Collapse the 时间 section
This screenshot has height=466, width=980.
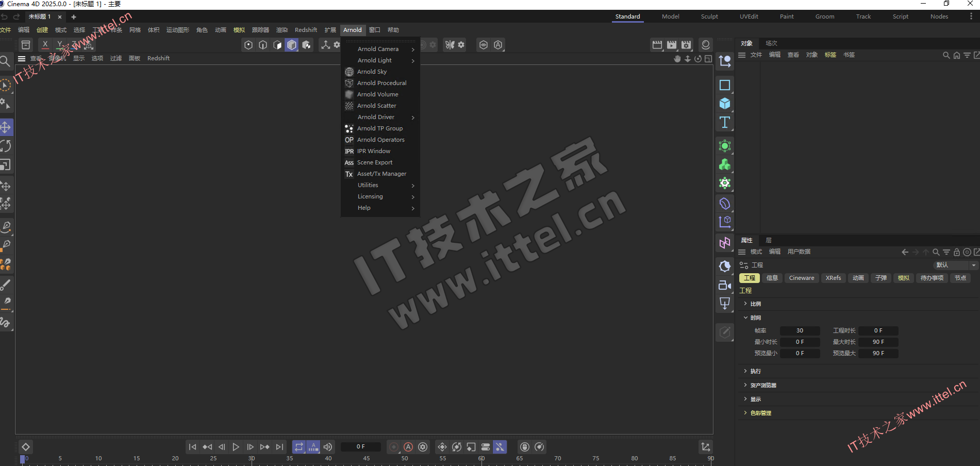coord(745,318)
